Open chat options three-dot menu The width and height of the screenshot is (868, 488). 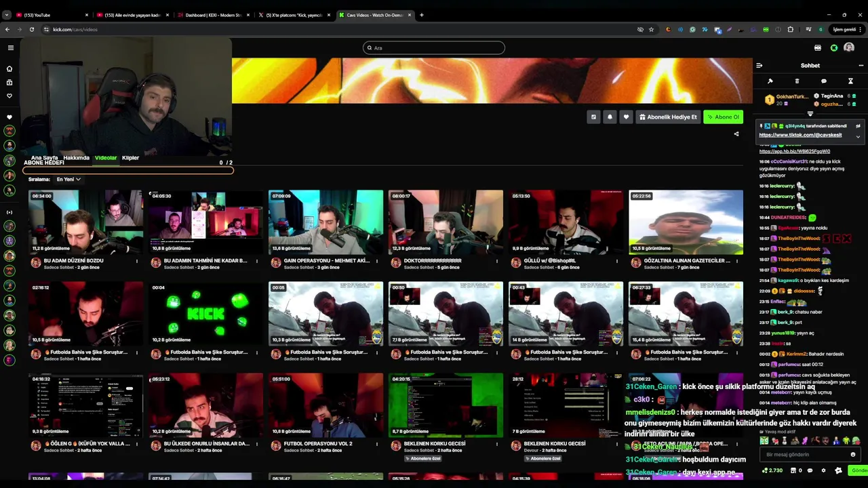861,66
